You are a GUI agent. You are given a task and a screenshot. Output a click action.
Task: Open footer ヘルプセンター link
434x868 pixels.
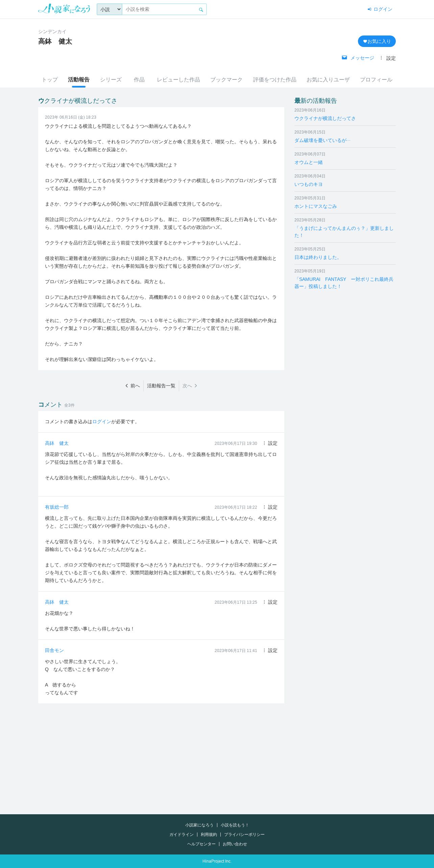[201, 844]
